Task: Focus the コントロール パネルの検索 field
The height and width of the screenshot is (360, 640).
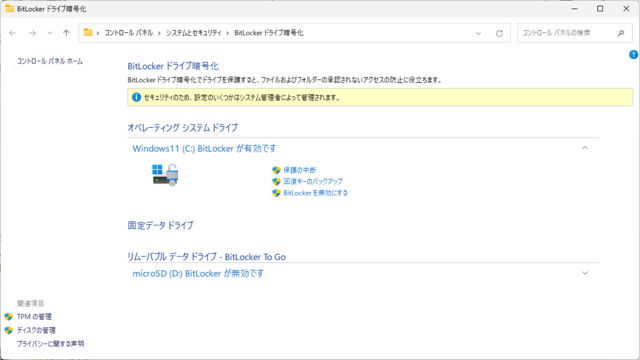Action: point(575,33)
